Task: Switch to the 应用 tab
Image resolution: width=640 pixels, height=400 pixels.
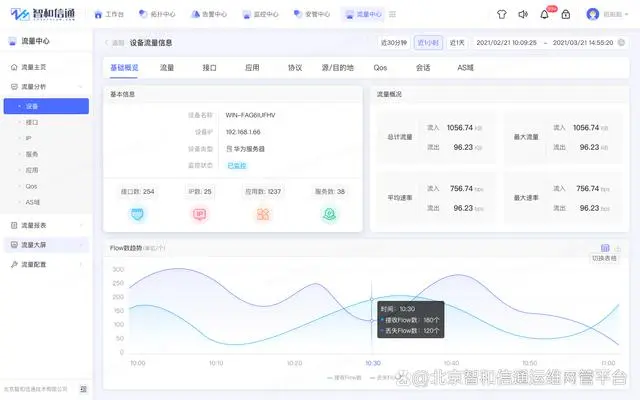Action: [252, 68]
